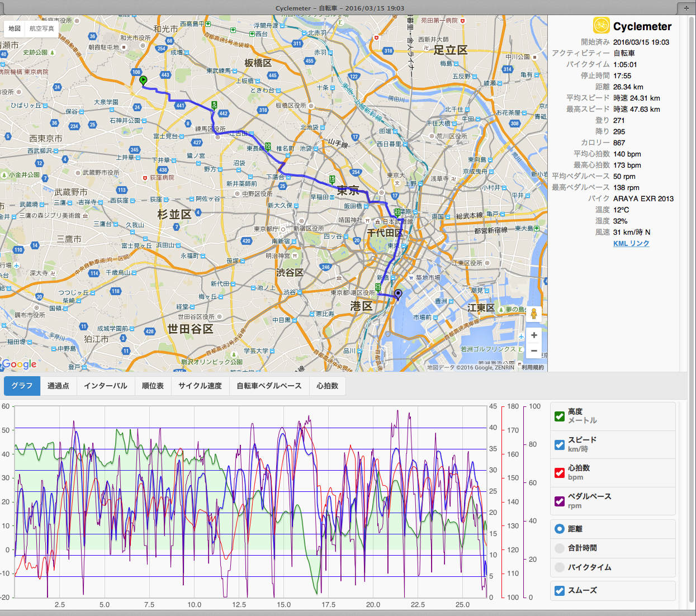This screenshot has width=696, height=616.
Task: Click the green 15 km marker on route
Action: pos(332,179)
